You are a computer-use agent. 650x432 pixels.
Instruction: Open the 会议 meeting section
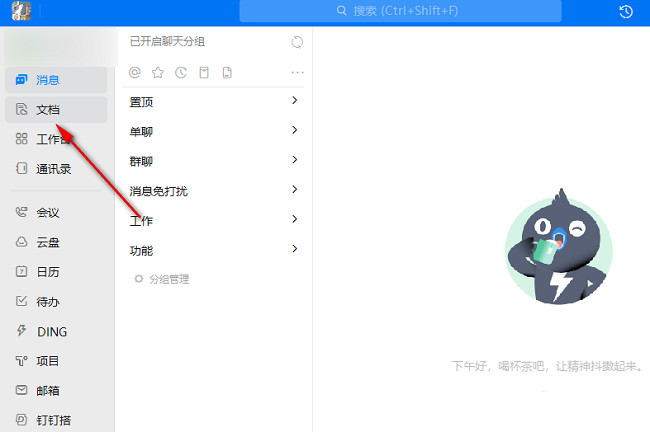click(x=56, y=213)
